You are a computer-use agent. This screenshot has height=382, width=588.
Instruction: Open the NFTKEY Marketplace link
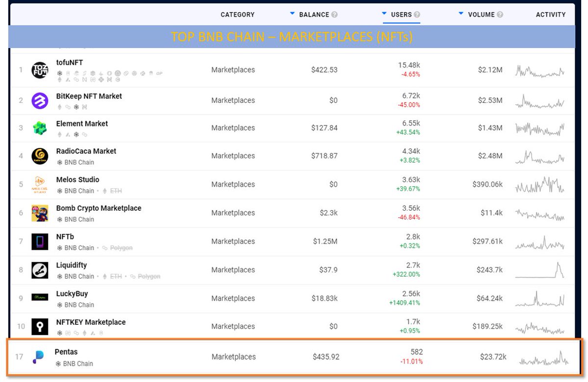pyautogui.click(x=91, y=322)
